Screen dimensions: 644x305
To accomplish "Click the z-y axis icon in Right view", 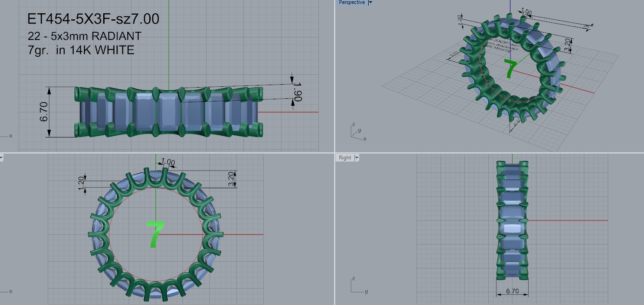I will point(357,286).
